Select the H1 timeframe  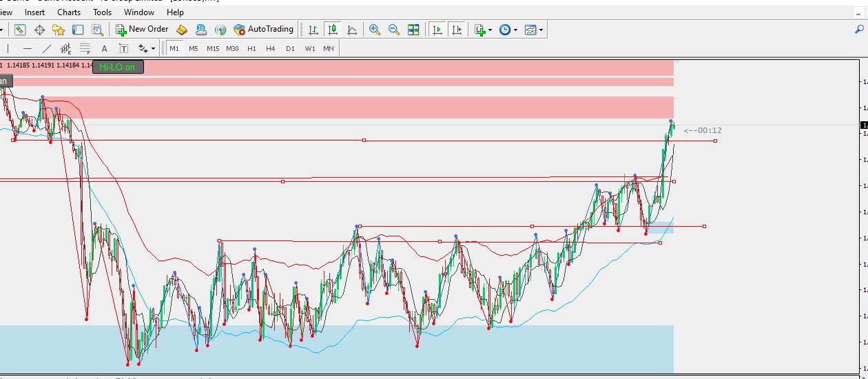(x=251, y=48)
